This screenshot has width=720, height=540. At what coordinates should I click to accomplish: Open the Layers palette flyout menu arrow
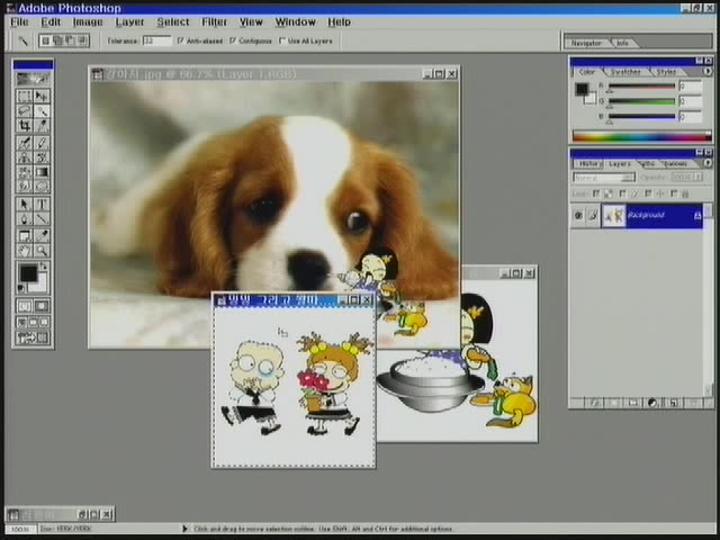(x=708, y=163)
